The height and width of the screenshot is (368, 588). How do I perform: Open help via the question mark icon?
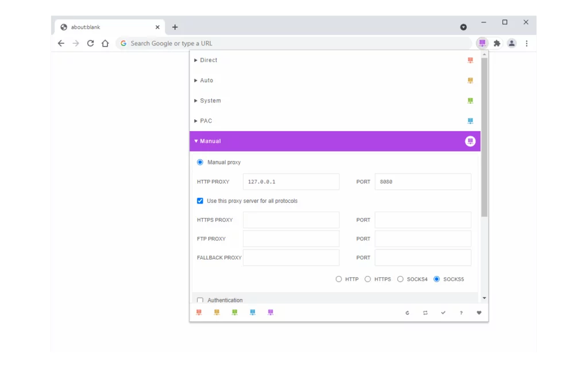pos(461,312)
